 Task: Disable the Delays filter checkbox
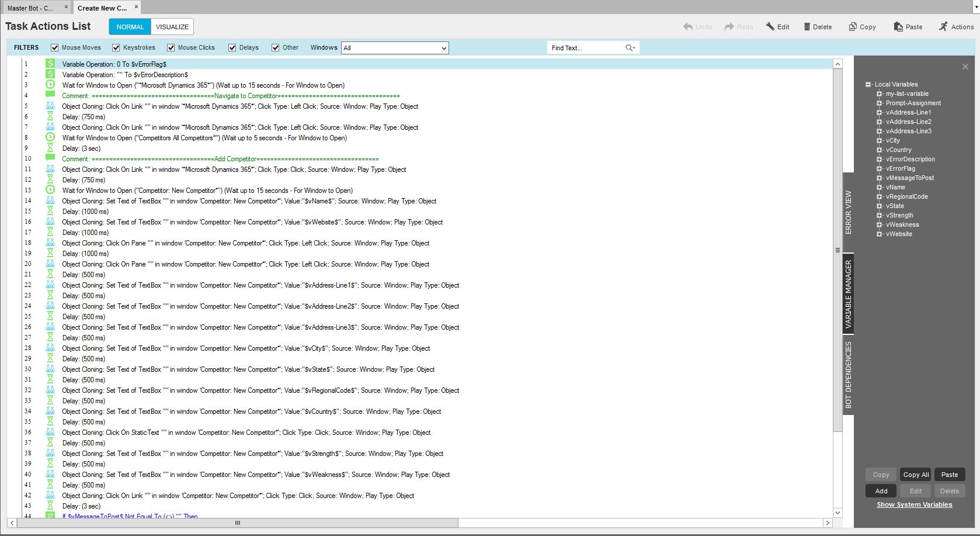pyautogui.click(x=232, y=48)
